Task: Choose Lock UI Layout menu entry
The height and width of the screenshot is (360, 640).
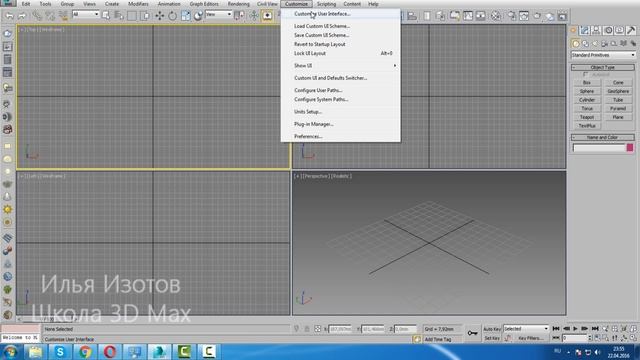Action: tap(341, 53)
